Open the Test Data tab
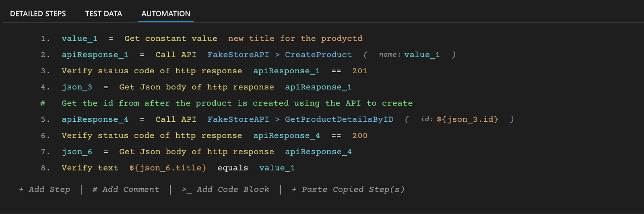Image resolution: width=644 pixels, height=214 pixels. (103, 14)
